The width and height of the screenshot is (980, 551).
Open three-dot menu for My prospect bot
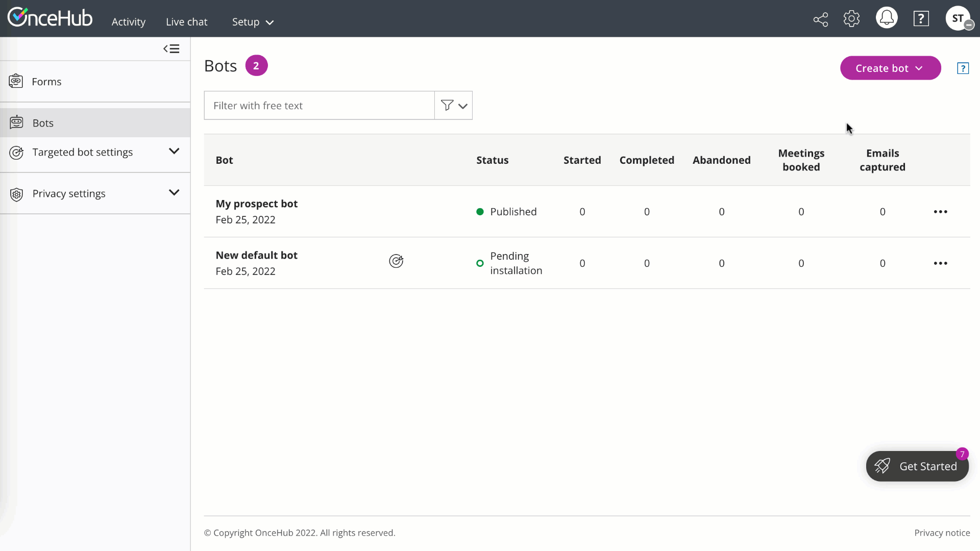(940, 212)
